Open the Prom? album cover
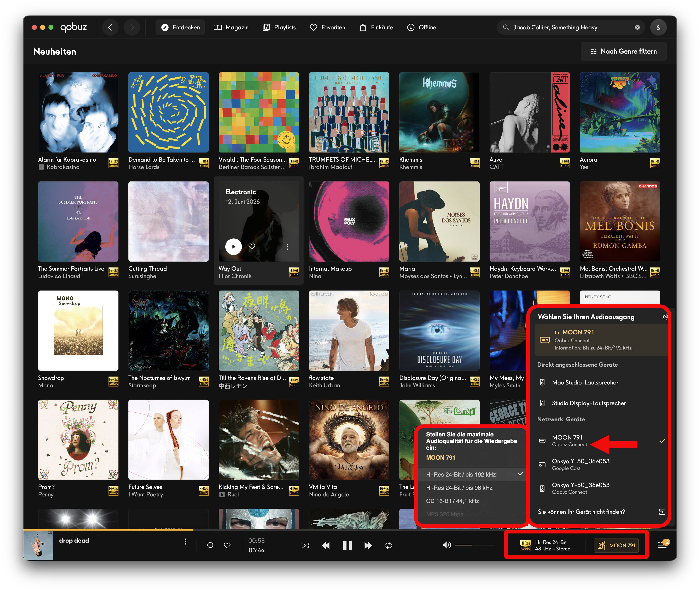Screen dimensions: 700x591 tap(78, 440)
